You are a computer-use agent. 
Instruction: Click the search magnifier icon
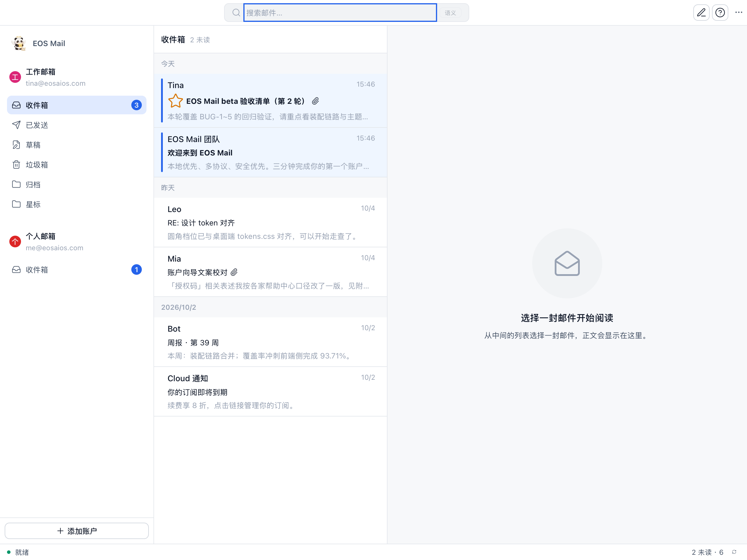click(x=236, y=13)
